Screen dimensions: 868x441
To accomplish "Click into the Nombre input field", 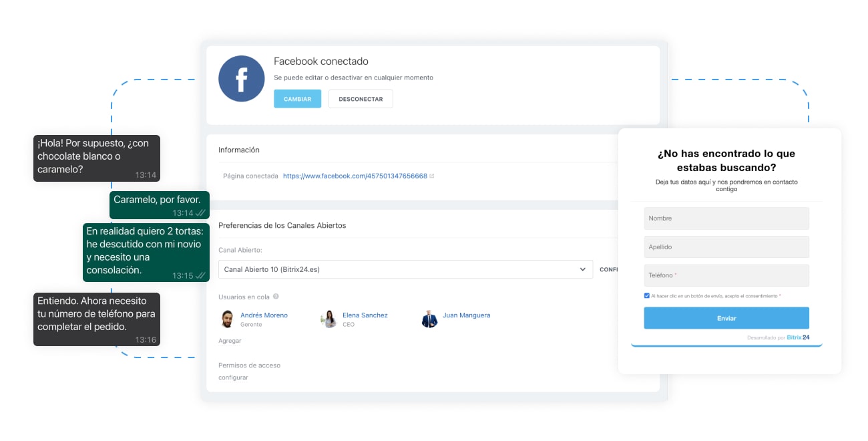I will 726,218.
